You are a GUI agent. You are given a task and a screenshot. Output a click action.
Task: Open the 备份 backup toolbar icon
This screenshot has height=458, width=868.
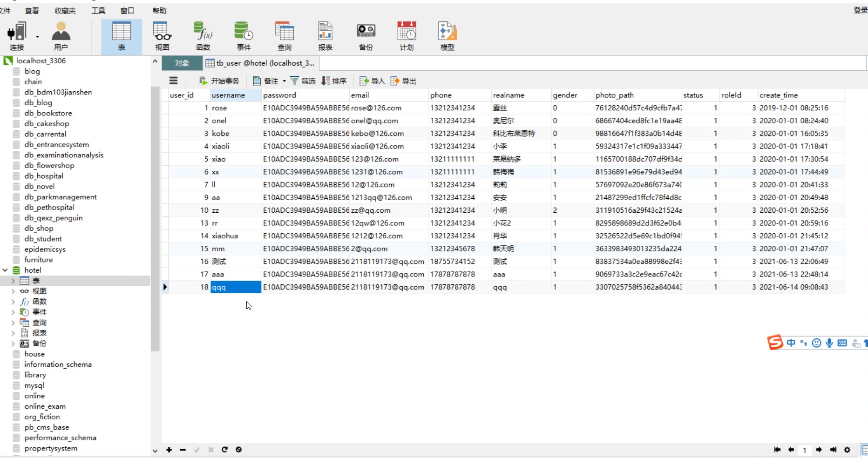pyautogui.click(x=366, y=36)
